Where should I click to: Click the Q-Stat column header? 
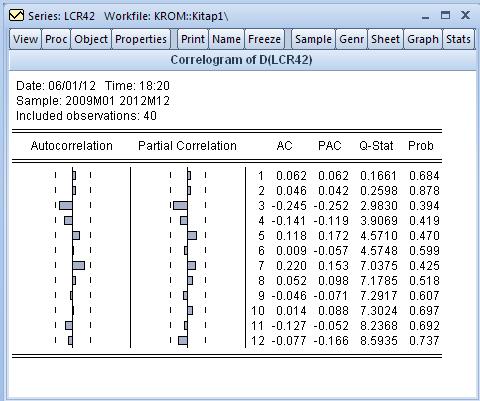click(x=376, y=146)
